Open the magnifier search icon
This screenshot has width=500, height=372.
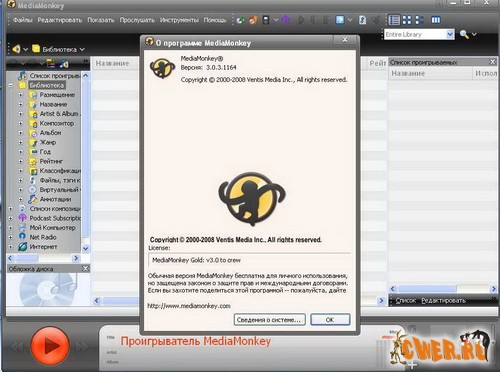[x=464, y=34]
